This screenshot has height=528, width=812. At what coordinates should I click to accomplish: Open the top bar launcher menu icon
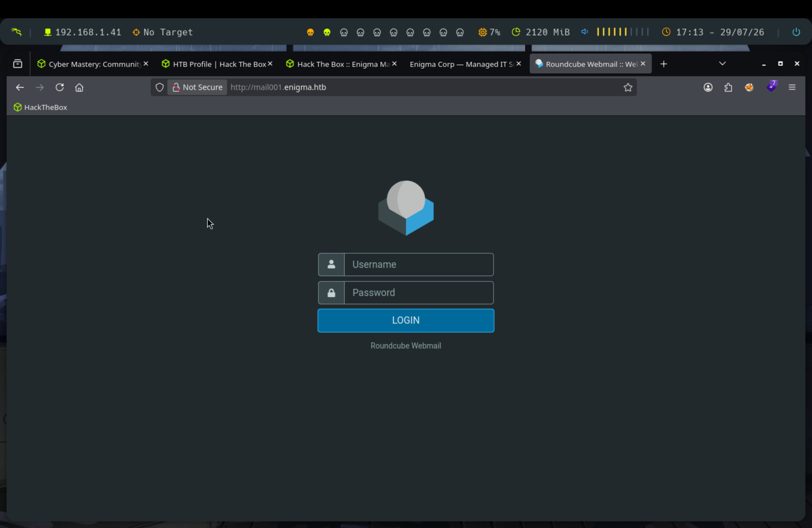[x=16, y=32]
